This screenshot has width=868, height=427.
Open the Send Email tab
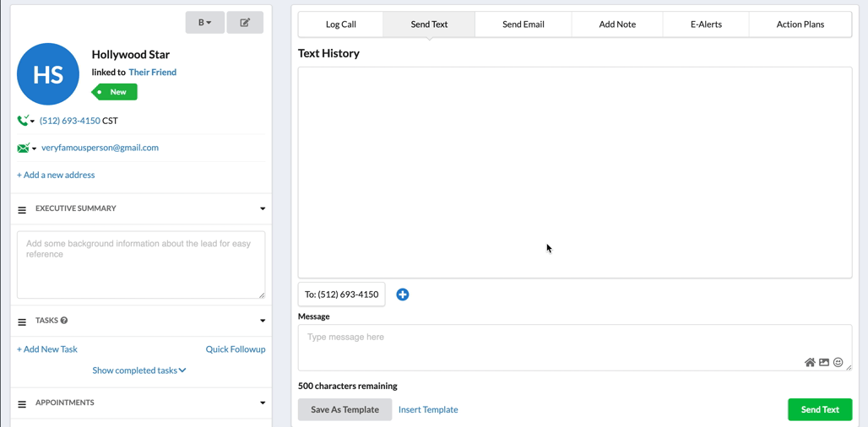523,24
